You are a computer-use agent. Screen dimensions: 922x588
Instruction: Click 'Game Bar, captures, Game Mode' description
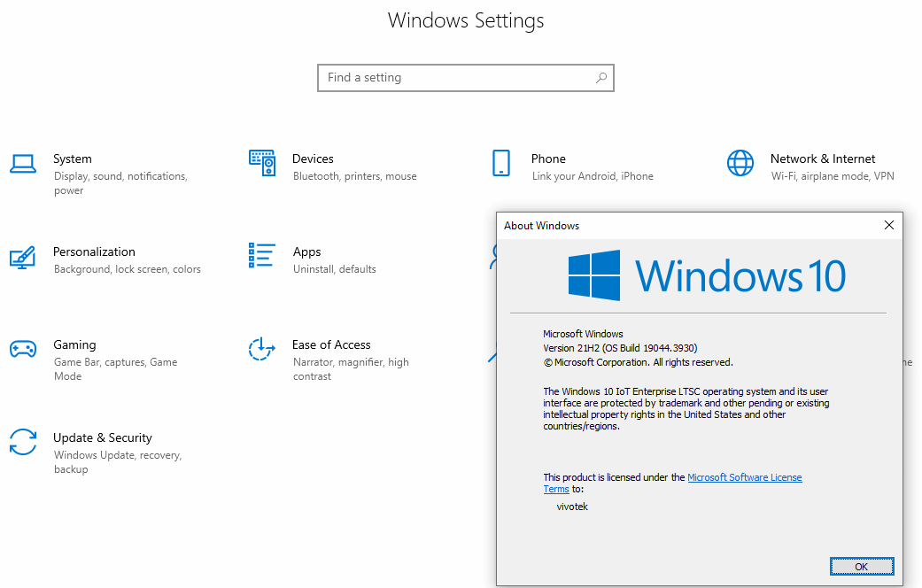coord(115,368)
